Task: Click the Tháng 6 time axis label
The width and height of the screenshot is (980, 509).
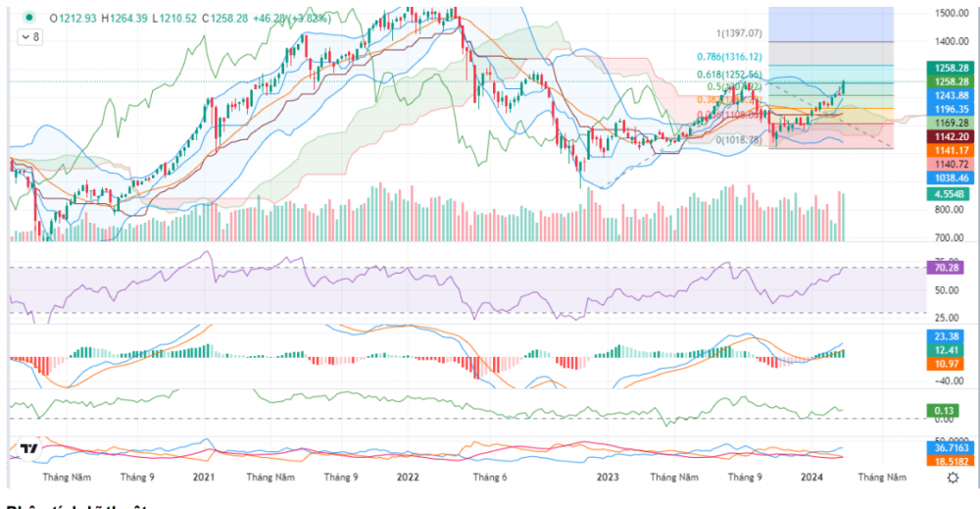Action: click(490, 478)
